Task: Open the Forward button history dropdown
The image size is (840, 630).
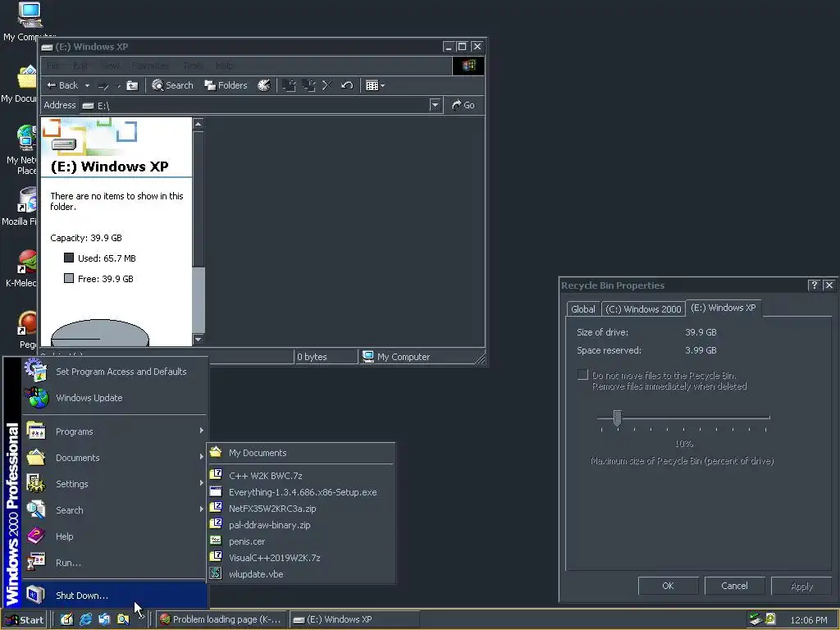Action: [x=118, y=85]
